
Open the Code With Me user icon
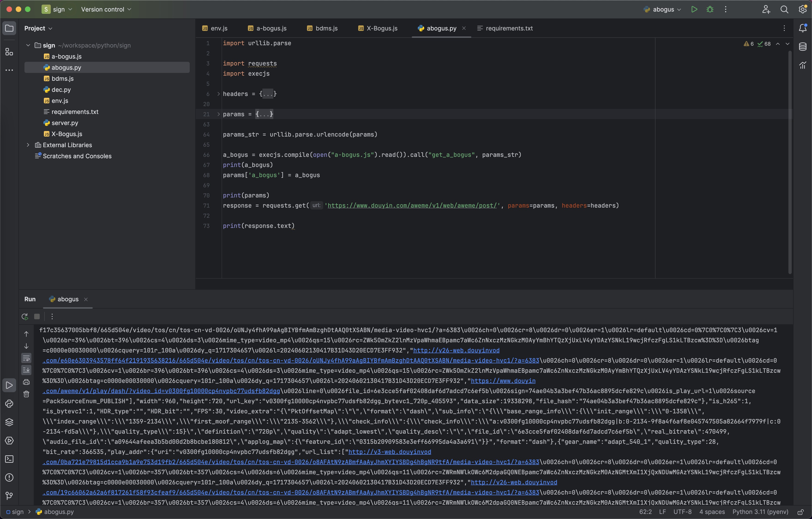766,9
